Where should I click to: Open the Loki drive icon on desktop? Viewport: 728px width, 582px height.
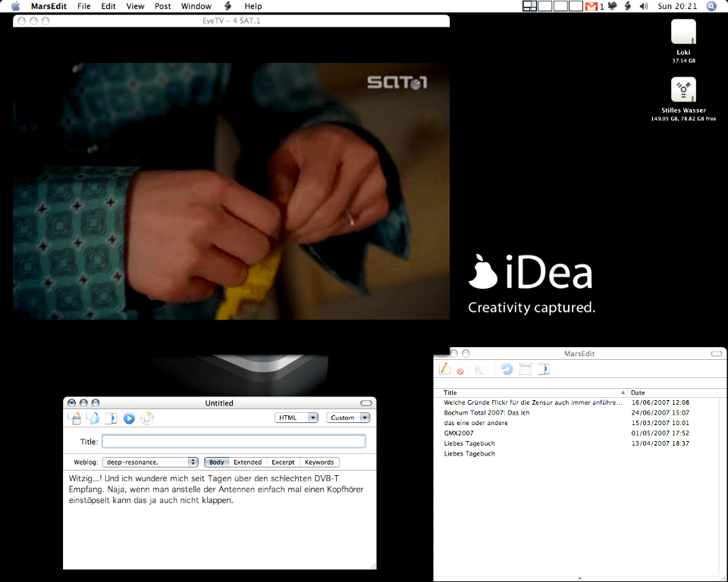pyautogui.click(x=683, y=32)
